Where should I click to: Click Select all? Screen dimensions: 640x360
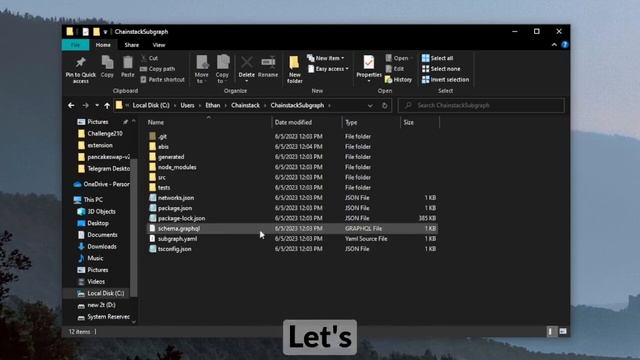coord(438,58)
